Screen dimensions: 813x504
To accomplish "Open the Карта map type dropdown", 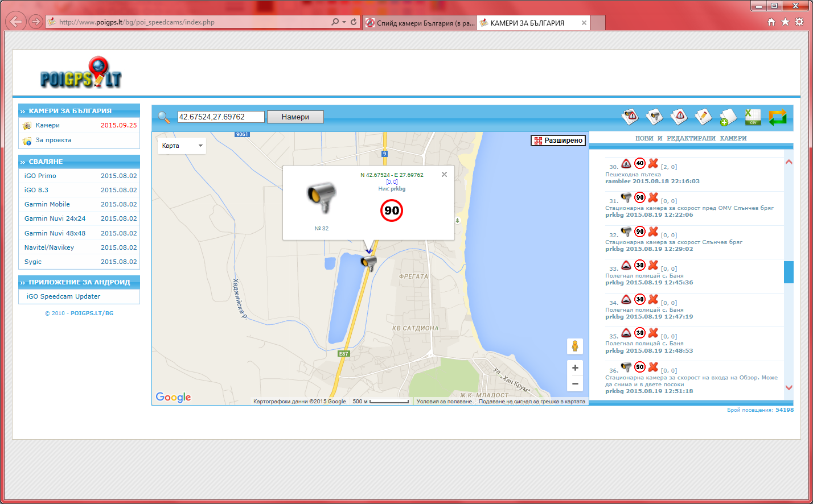I will click(x=182, y=146).
